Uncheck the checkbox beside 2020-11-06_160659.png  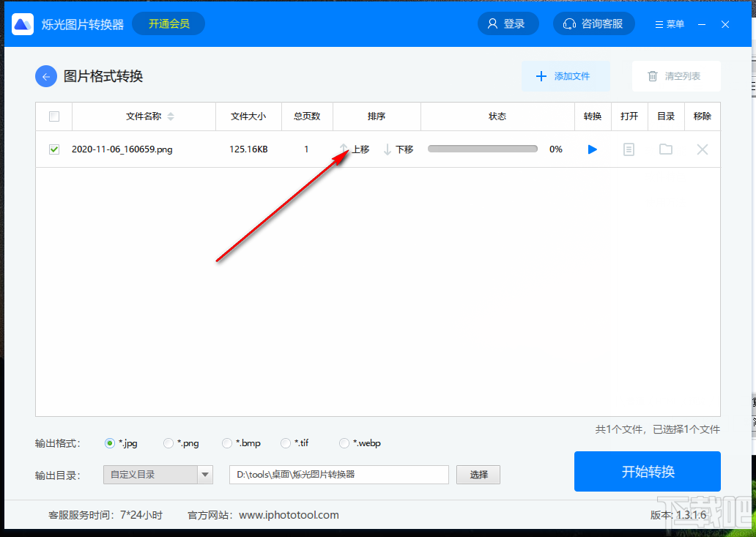pos(53,149)
